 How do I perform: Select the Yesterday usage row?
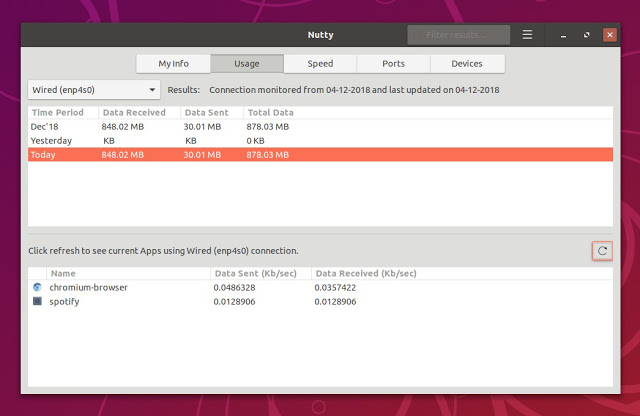320,140
